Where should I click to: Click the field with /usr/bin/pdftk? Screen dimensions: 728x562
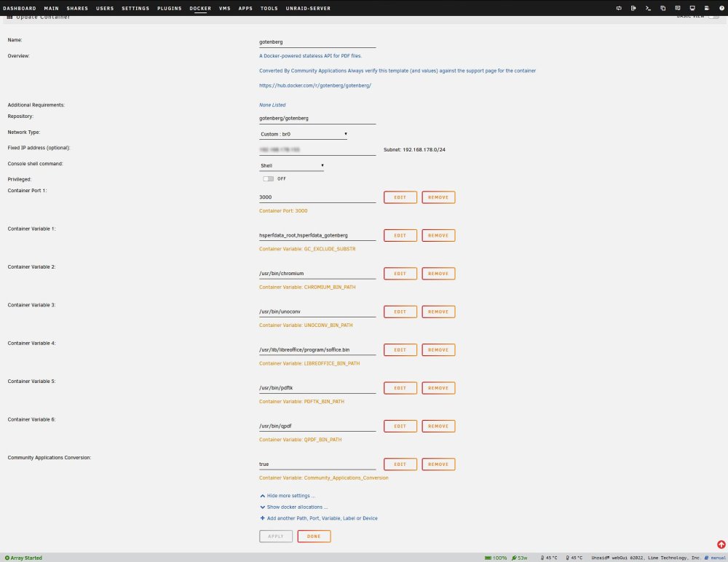(x=317, y=388)
